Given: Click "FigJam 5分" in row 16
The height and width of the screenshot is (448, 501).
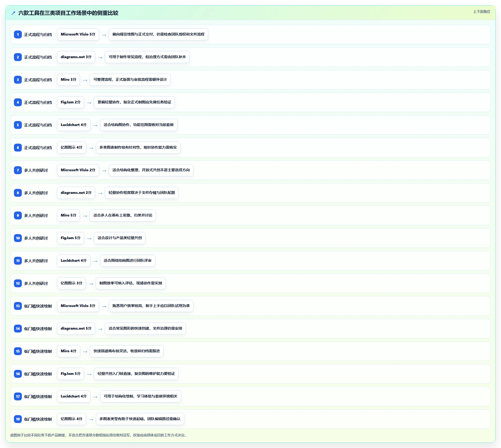Looking at the screenshot, I should (x=70, y=374).
